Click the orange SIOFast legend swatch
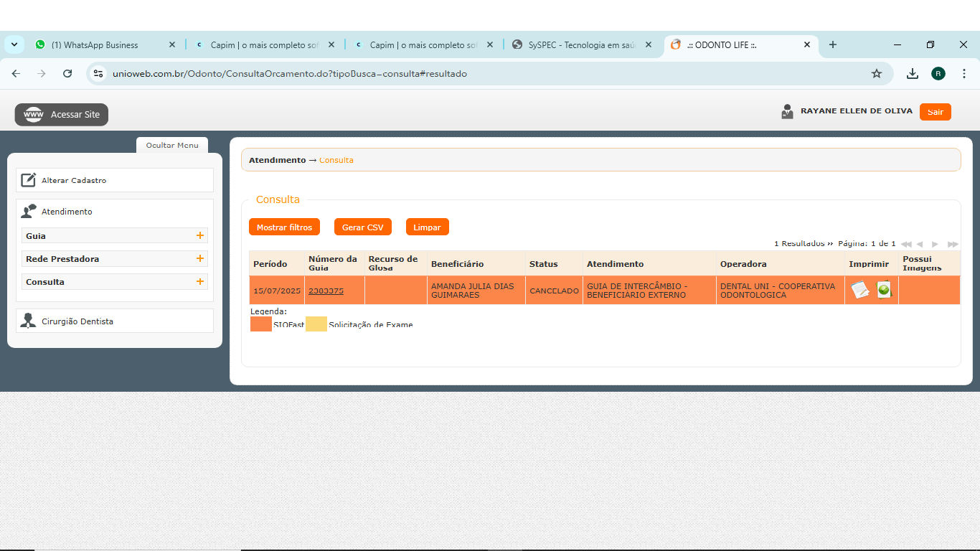Screen dimensions: 980x551 point(260,324)
